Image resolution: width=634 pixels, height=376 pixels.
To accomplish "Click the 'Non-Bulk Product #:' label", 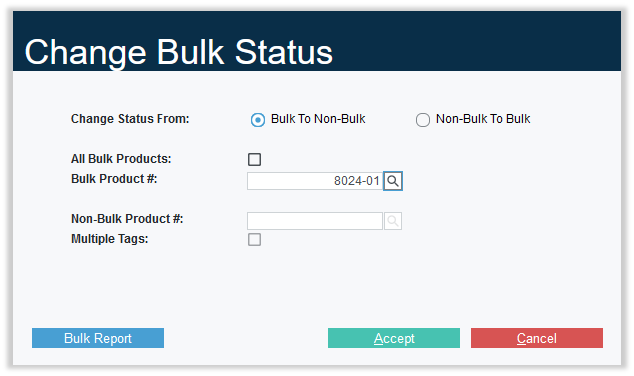I will click(127, 219).
